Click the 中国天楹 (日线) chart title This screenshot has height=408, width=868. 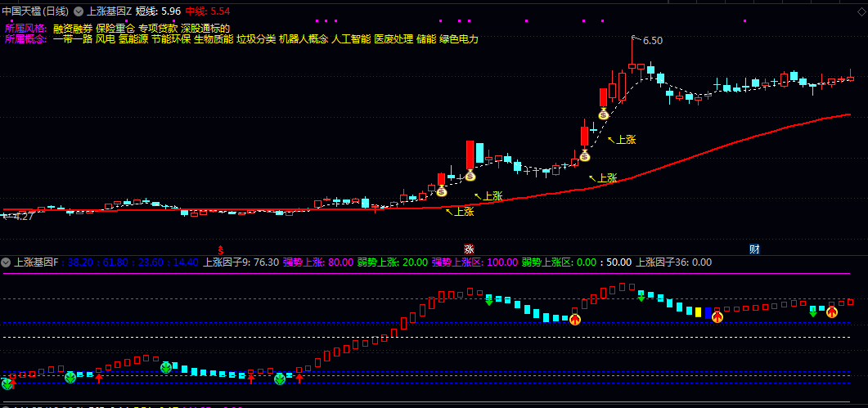35,11
